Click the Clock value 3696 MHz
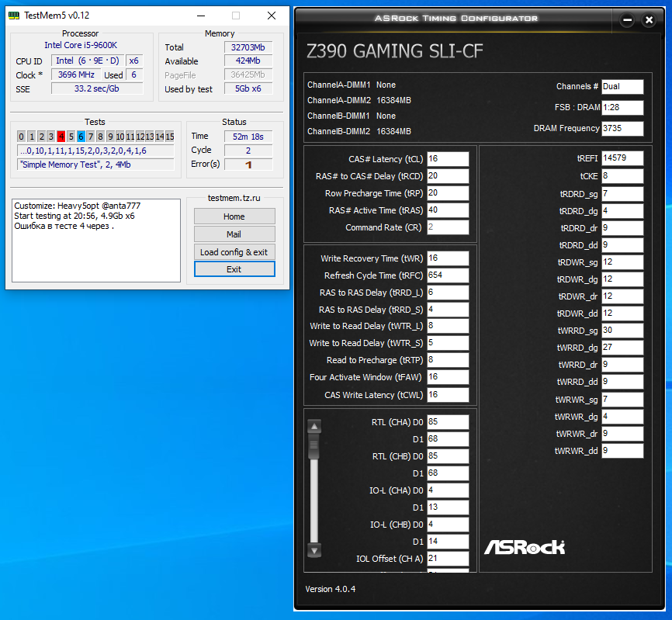Screen dimensions: 672x620 (76, 74)
